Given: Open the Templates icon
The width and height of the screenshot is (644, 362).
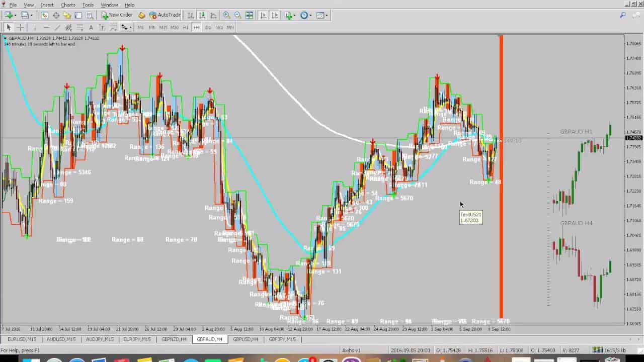Looking at the screenshot, I should click(320, 15).
